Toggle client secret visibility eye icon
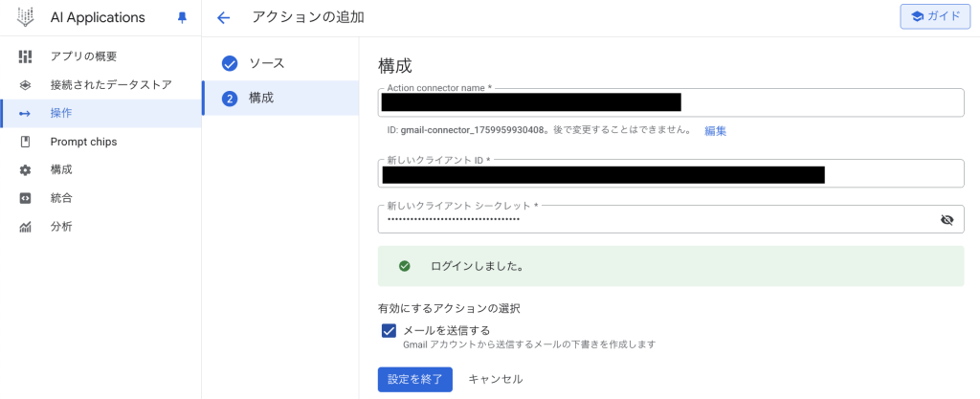 [x=947, y=219]
